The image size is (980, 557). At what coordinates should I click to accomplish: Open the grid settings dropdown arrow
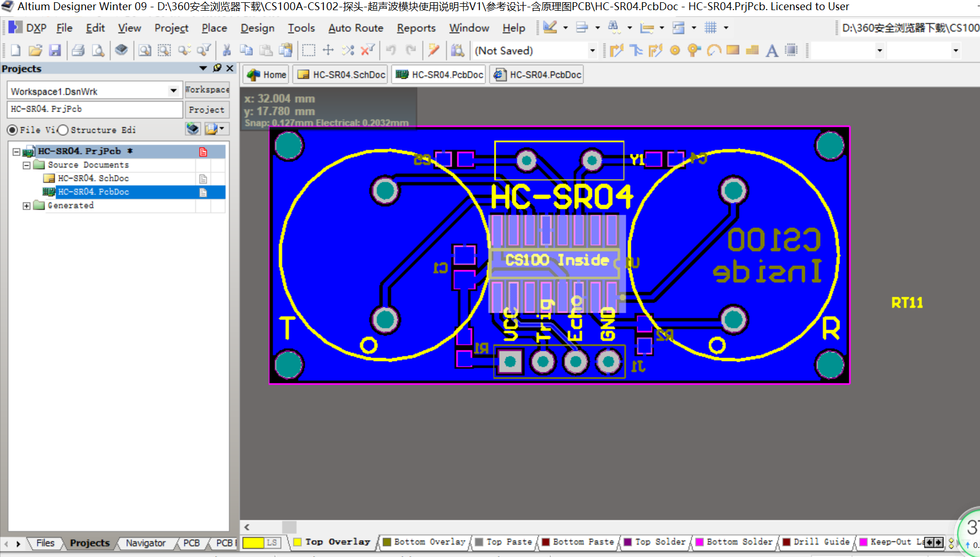click(726, 28)
